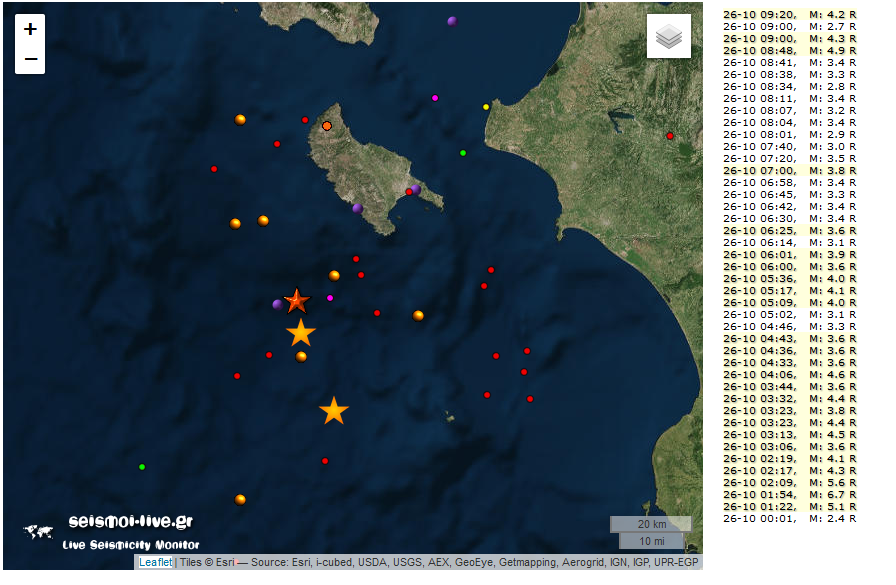Select the entry '26-10 05:36, M: 4.0 R'

pos(789,279)
